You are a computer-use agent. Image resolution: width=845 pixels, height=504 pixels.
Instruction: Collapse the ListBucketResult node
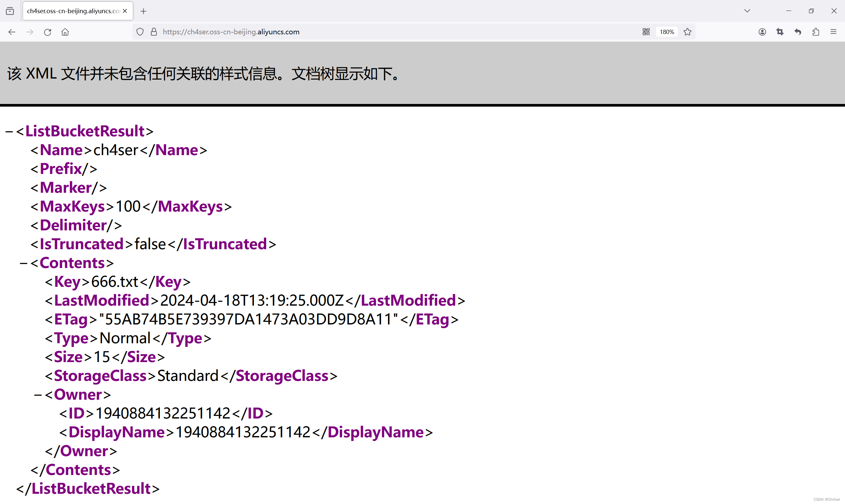coord(9,131)
